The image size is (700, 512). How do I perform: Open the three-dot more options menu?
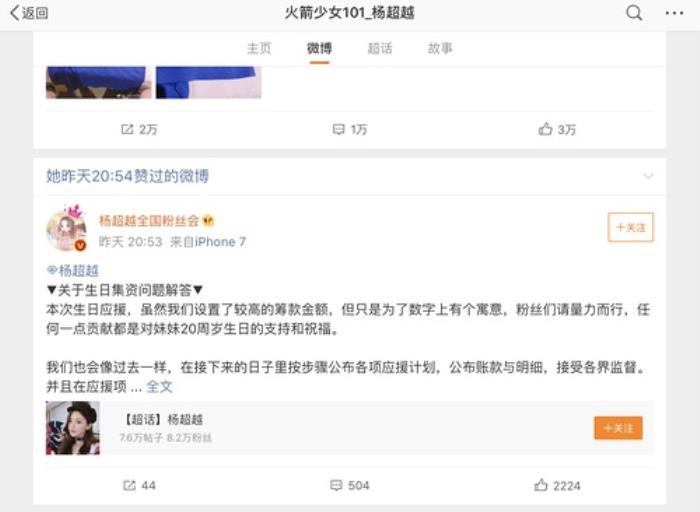(x=674, y=13)
